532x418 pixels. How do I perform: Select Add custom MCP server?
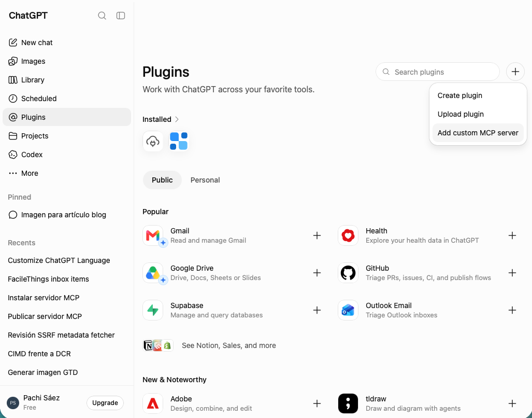click(x=478, y=133)
